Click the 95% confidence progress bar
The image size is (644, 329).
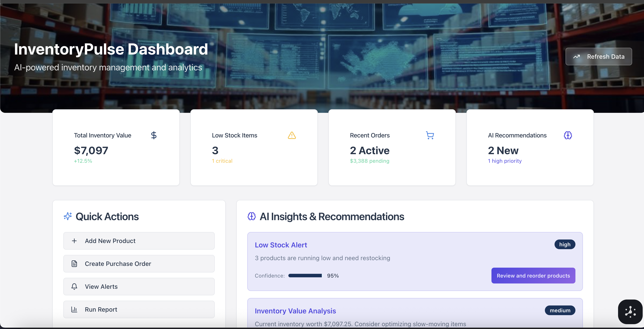tap(305, 276)
